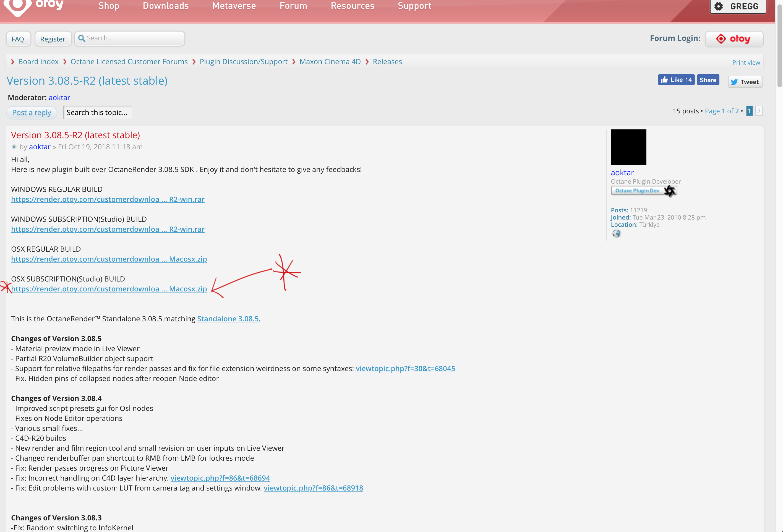Click the Search this topic field
Screen dimensions: 783x532
click(x=97, y=113)
